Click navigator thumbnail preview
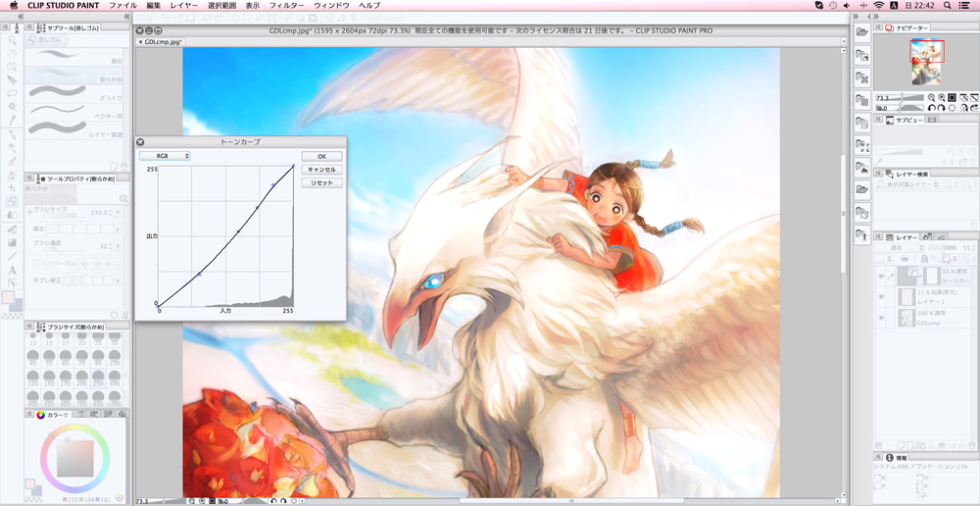Viewport: 980px width, 506px height. (926, 62)
